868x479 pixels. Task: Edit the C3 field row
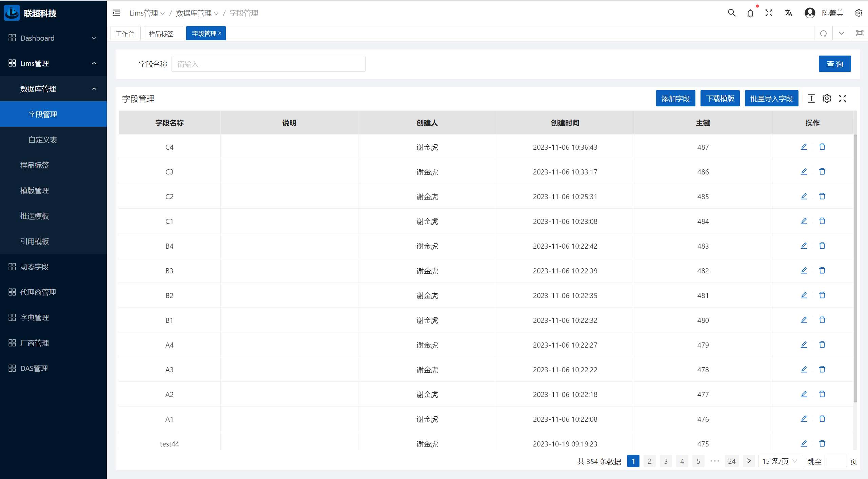(804, 171)
